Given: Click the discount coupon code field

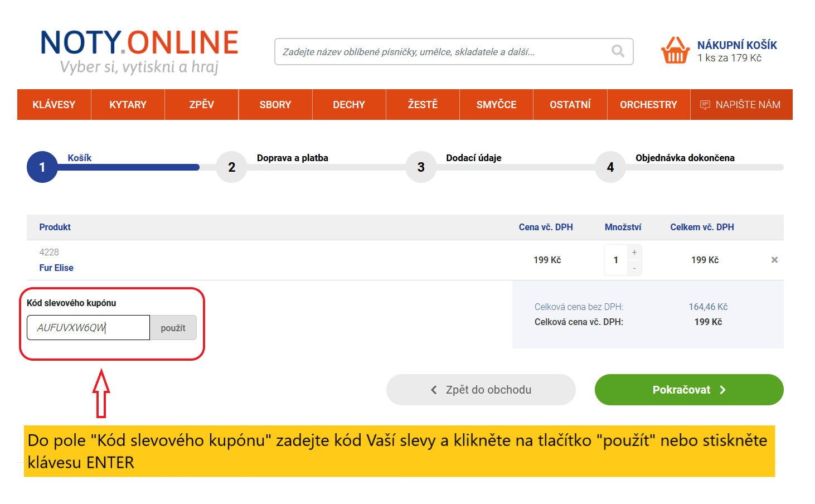Looking at the screenshot, I should coord(88,327).
